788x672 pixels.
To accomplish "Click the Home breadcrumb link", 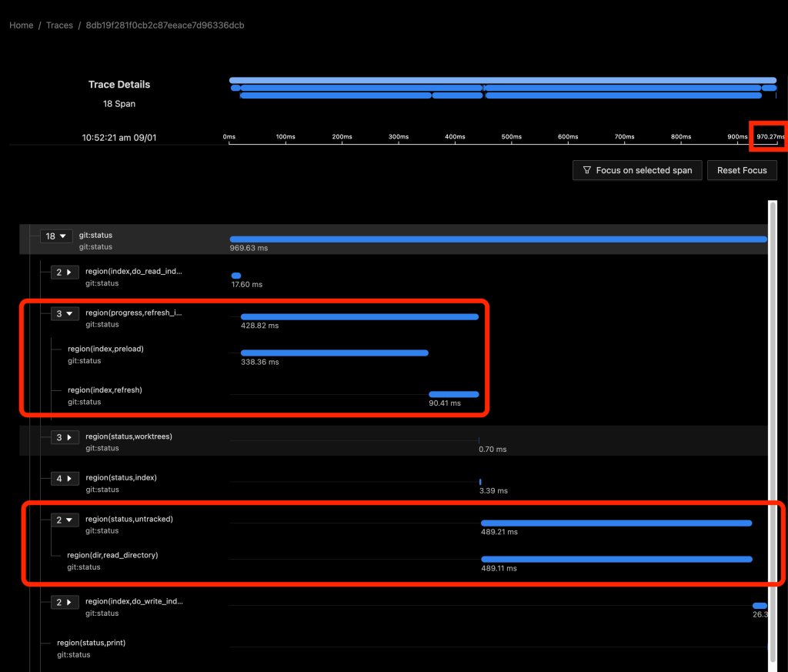I will coord(21,25).
